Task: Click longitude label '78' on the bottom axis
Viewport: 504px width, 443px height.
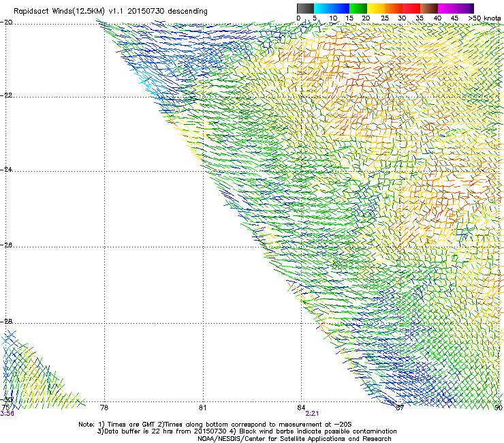Action: [104, 408]
